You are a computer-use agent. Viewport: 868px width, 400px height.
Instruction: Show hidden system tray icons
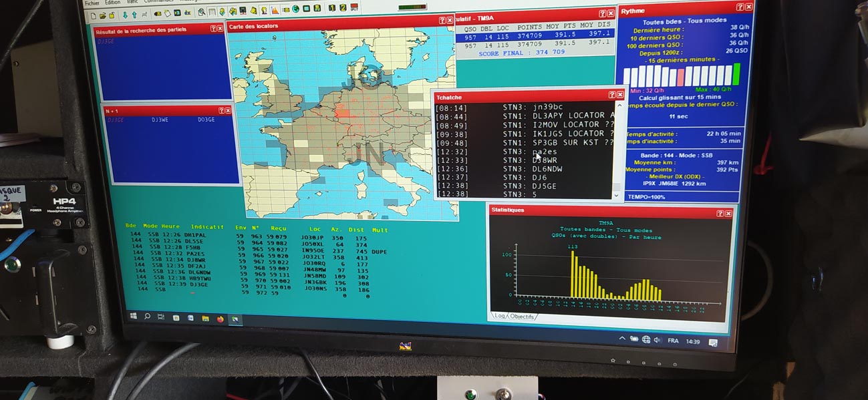coord(622,339)
